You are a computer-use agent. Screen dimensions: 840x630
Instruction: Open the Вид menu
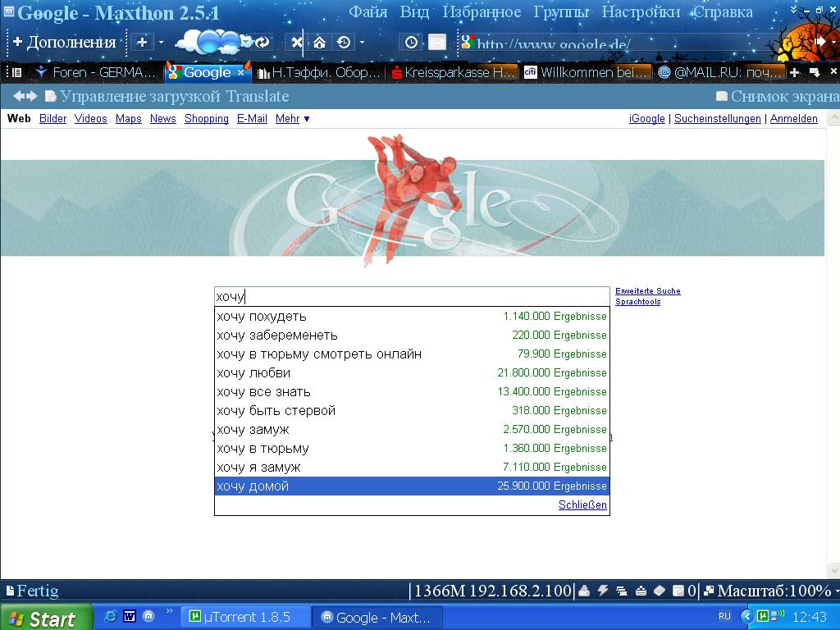coord(414,11)
